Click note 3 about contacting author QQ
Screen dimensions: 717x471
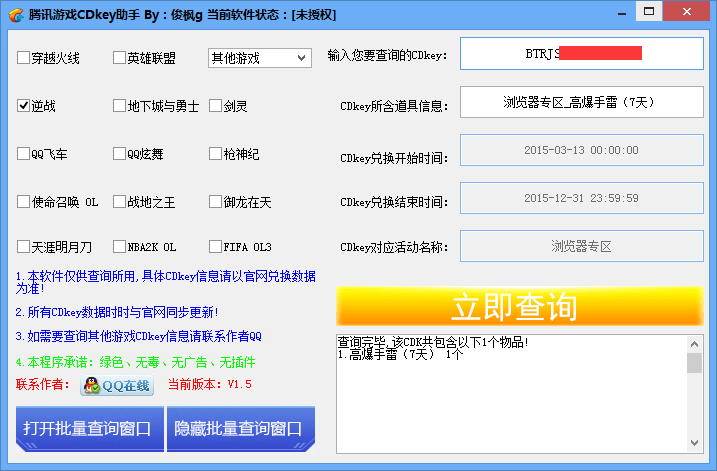[139, 337]
